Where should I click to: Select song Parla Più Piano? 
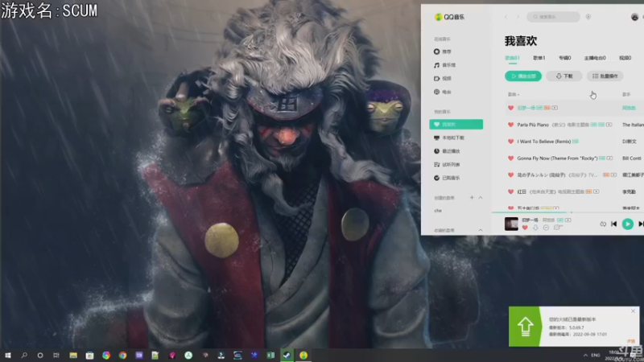[533, 125]
